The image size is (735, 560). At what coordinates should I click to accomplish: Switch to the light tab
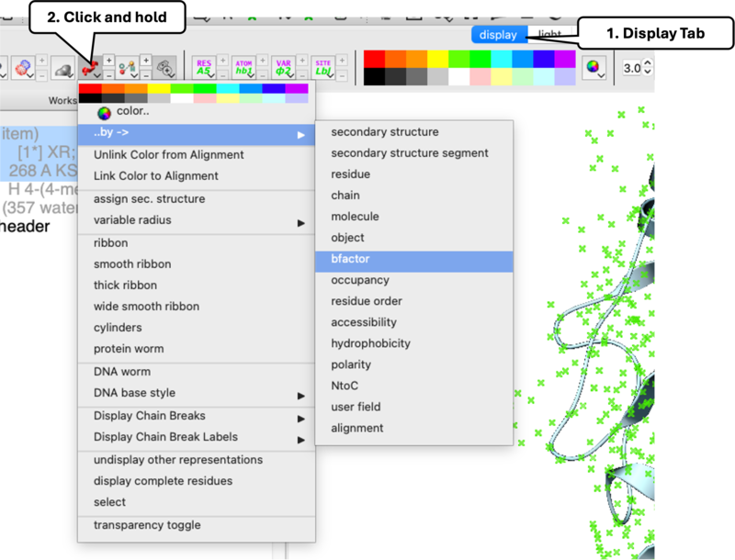coord(549,35)
